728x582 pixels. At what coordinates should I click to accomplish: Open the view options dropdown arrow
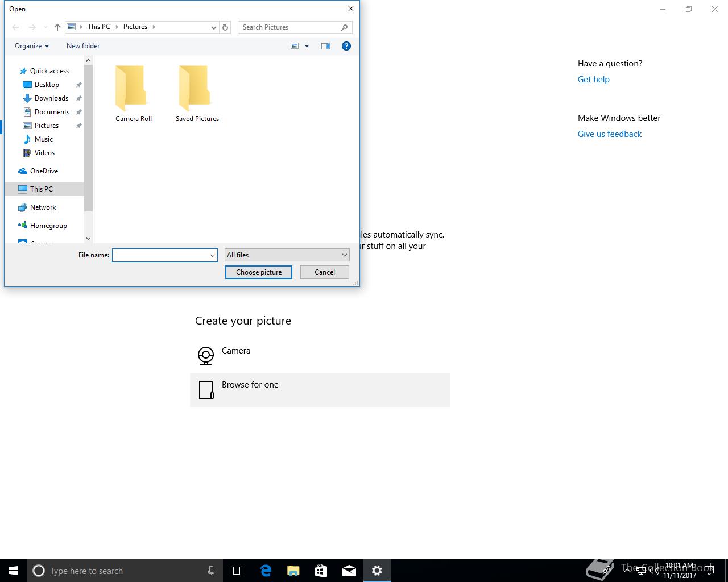click(x=307, y=46)
